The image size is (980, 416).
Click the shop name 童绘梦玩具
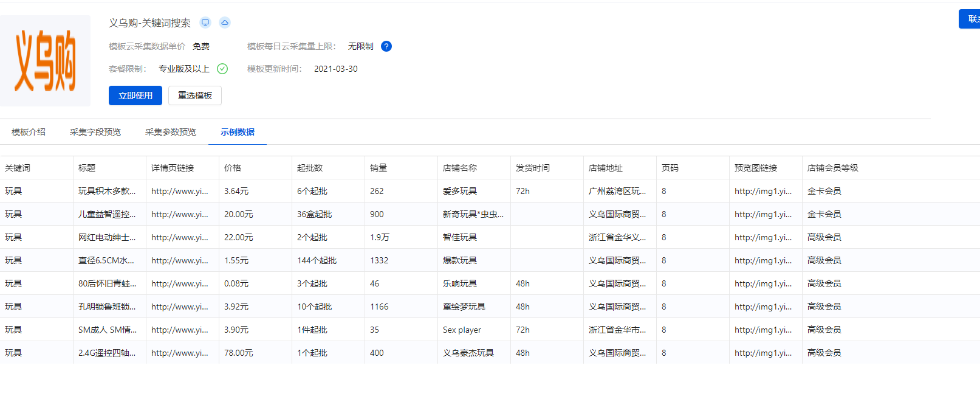coord(464,307)
